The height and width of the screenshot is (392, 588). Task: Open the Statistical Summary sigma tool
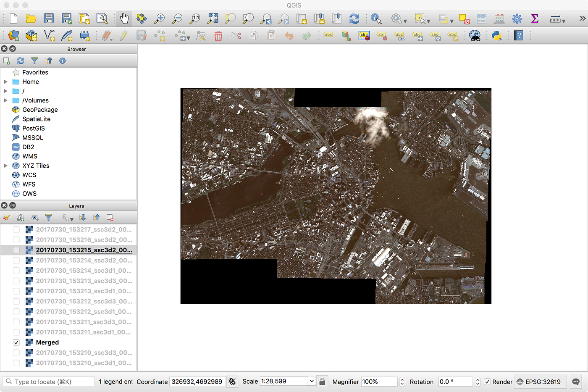tap(535, 18)
